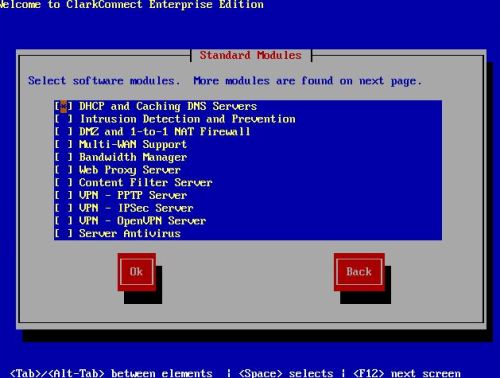
Task: Tick the Content Filter Server checkbox
Action: point(63,182)
